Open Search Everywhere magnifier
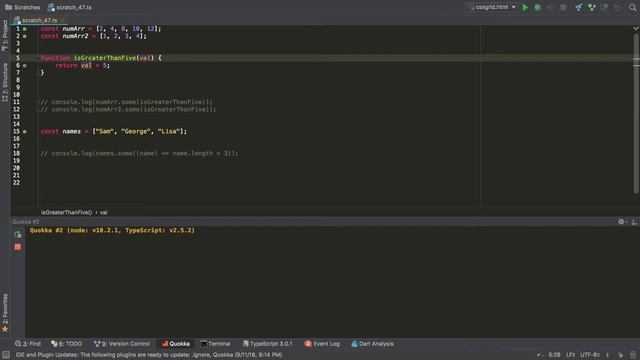This screenshot has height=360, width=640. click(x=633, y=7)
